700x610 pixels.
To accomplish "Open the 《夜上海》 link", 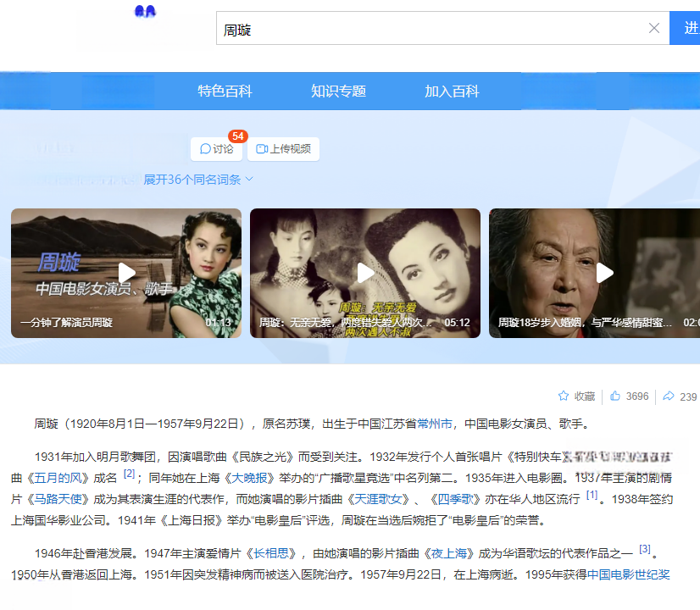I will point(448,553).
